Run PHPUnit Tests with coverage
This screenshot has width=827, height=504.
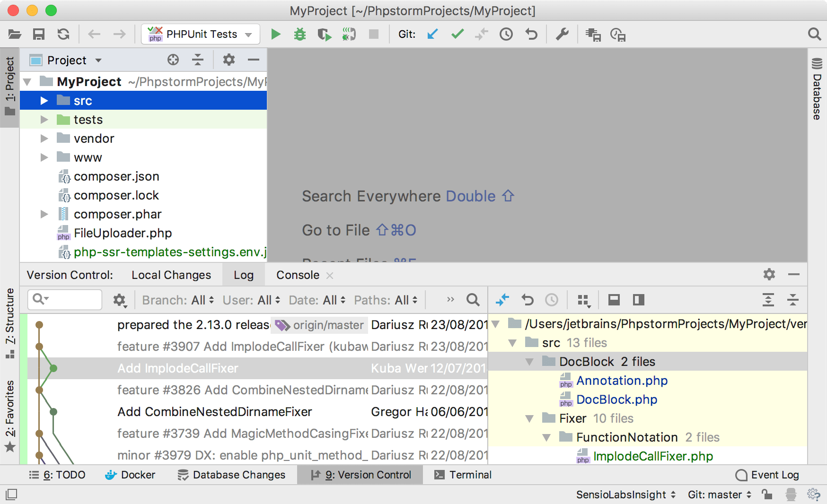coord(325,34)
